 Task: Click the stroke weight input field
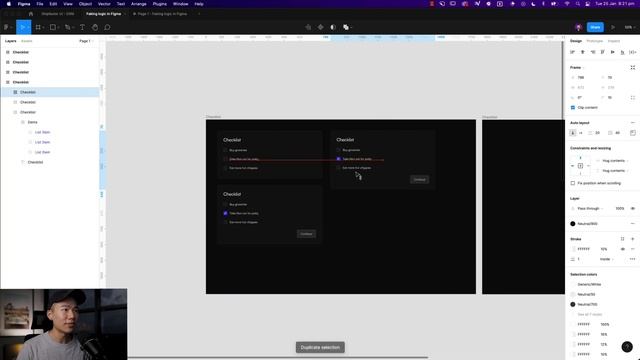pos(584,259)
